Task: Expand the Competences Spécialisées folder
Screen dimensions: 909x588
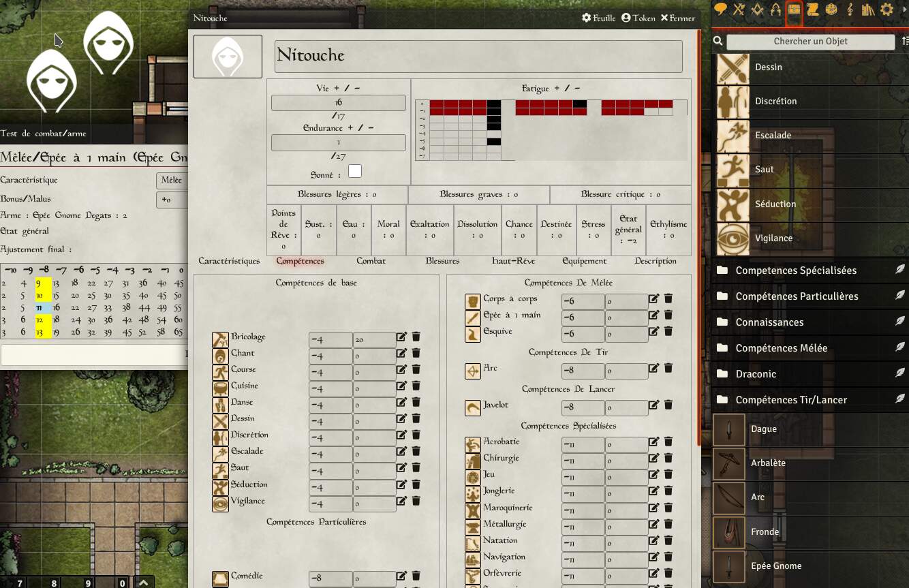Action: click(810, 270)
